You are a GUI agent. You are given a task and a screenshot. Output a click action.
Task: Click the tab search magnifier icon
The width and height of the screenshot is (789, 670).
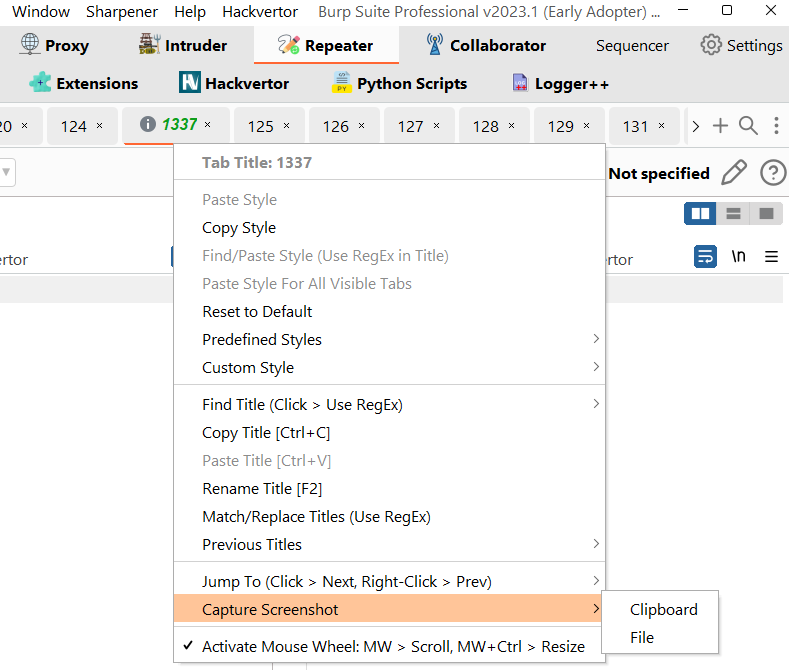[748, 125]
